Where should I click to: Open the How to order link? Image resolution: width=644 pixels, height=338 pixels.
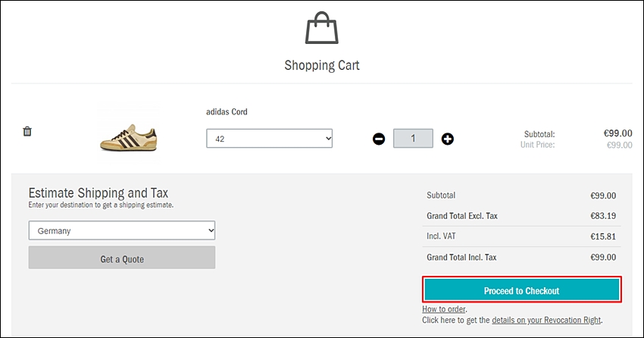pos(443,309)
